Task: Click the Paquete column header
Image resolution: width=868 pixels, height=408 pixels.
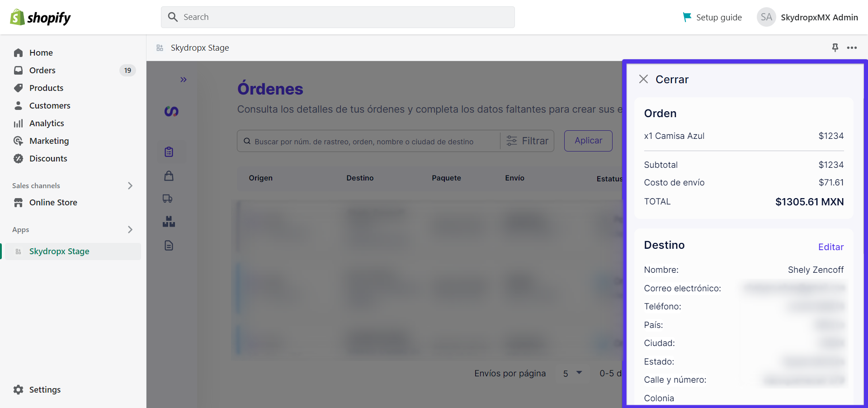Action: [x=446, y=178]
